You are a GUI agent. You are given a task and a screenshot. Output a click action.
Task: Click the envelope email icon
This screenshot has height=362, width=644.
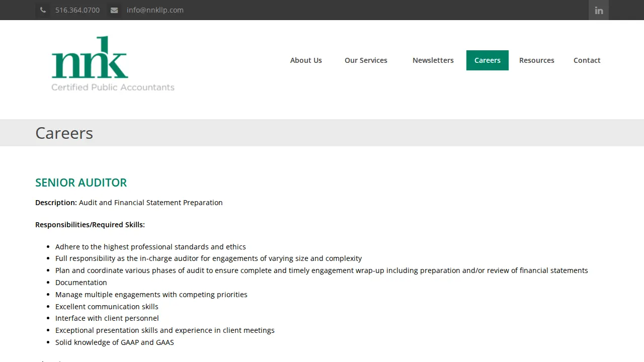click(x=114, y=10)
